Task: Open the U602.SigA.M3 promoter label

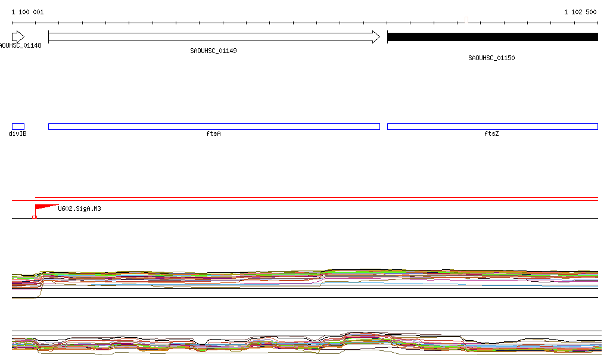Action: click(79, 209)
